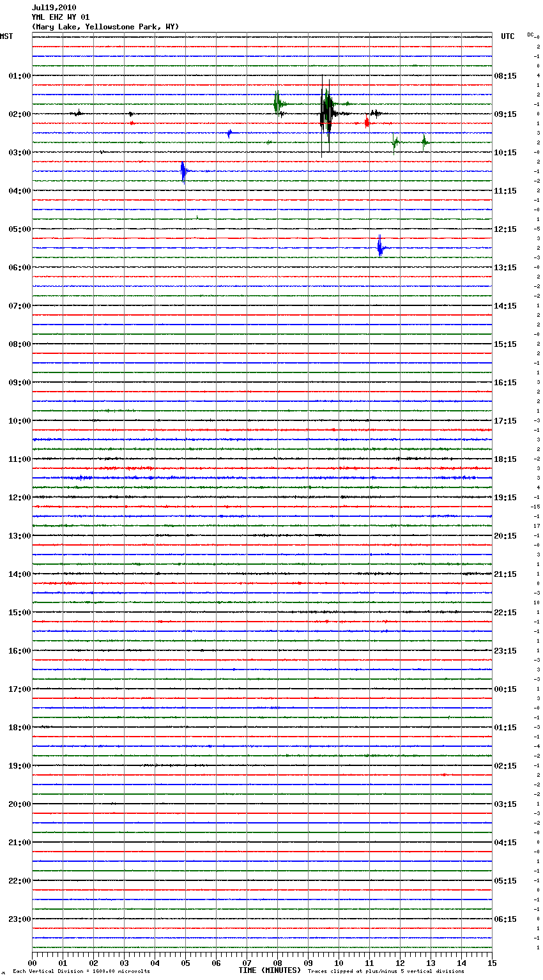543x980 pixels.
Task: Select the 10:00 MST time label
Action: [x=20, y=420]
